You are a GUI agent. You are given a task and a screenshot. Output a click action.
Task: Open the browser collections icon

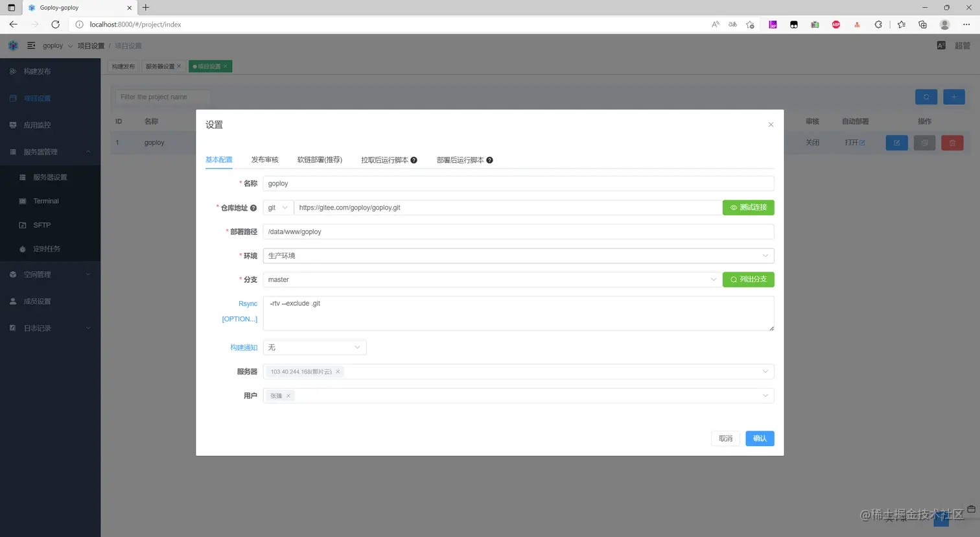[x=922, y=25]
